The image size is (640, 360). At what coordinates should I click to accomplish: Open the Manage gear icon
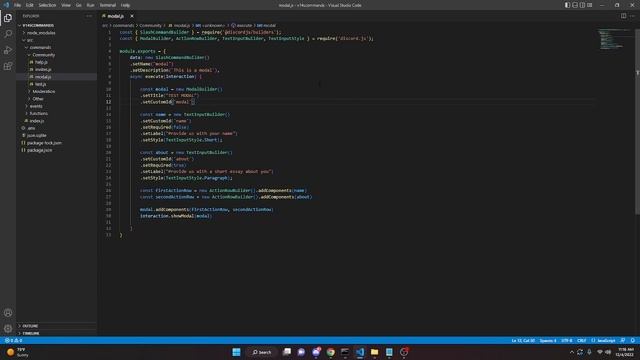pos(8,329)
